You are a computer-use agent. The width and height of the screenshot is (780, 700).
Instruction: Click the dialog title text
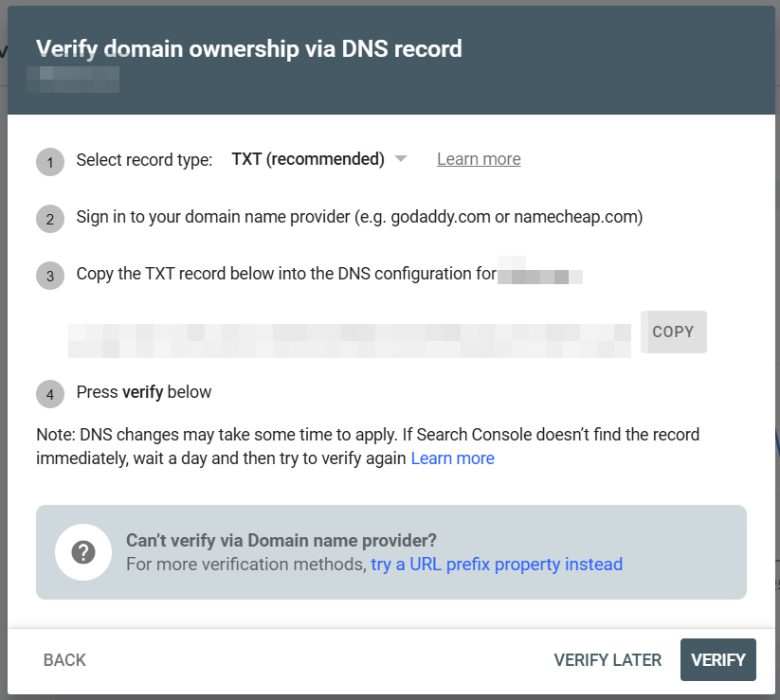tap(248, 48)
